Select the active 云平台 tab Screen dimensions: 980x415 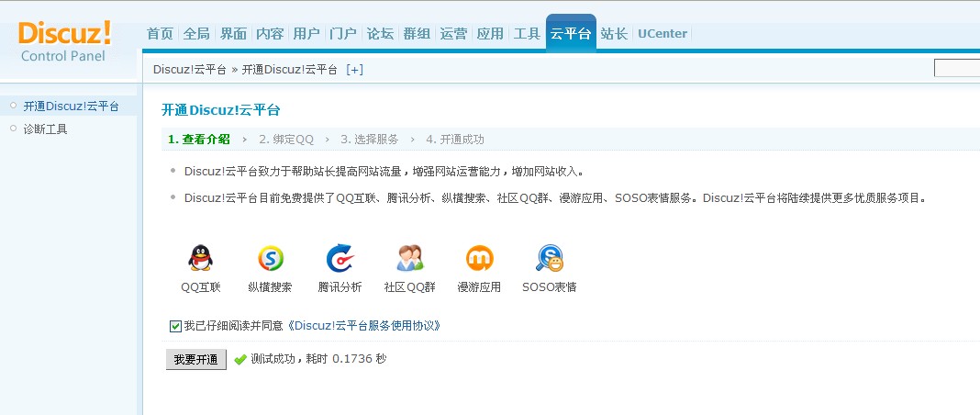(x=571, y=33)
